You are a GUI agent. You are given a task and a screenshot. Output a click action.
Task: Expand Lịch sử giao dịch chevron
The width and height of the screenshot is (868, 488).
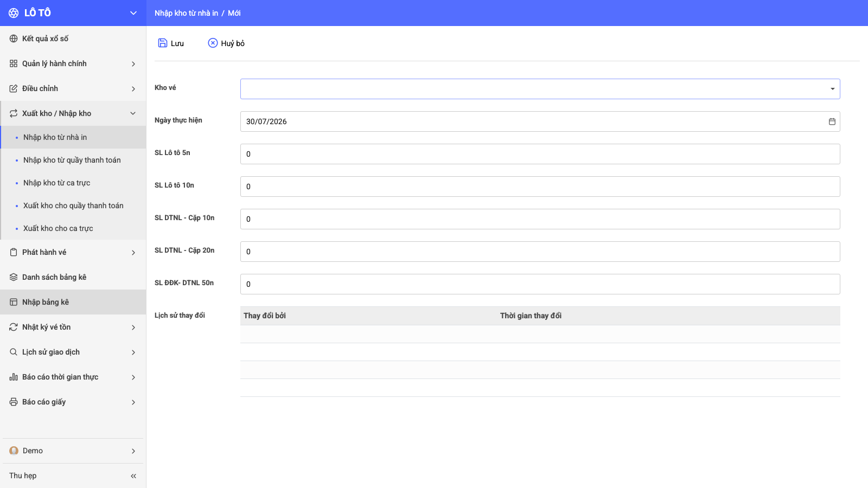point(133,352)
